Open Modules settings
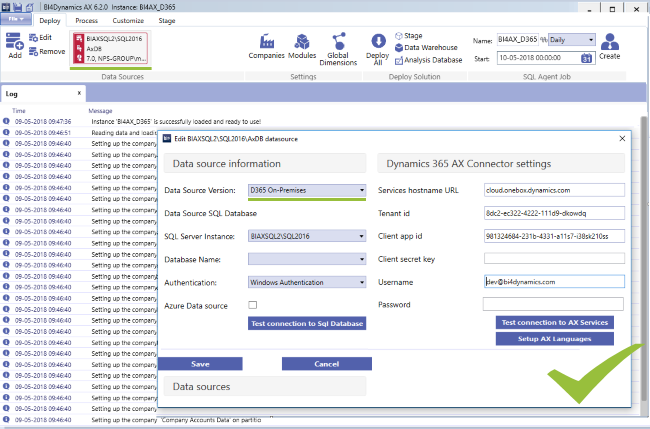Image resolution: width=650 pixels, height=429 pixels. coord(302,47)
